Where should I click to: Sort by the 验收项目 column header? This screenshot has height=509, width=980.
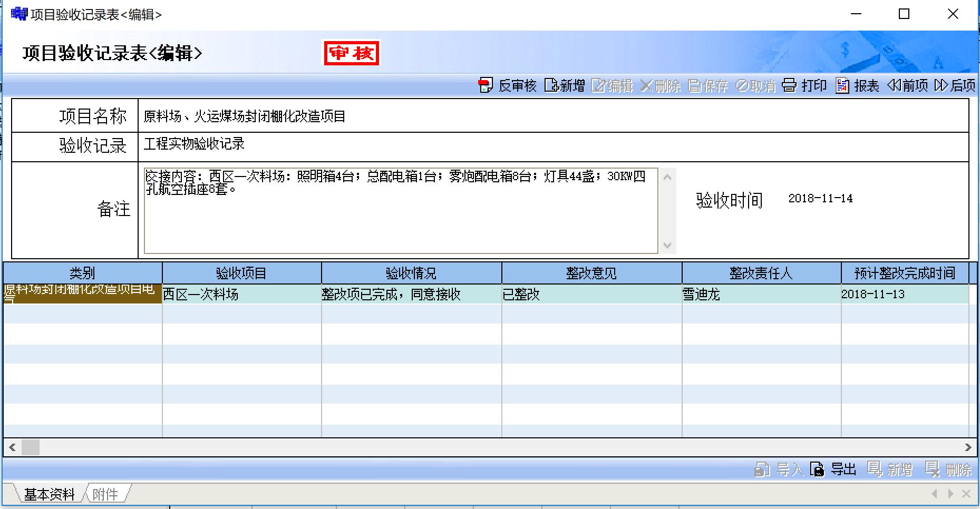(241, 273)
